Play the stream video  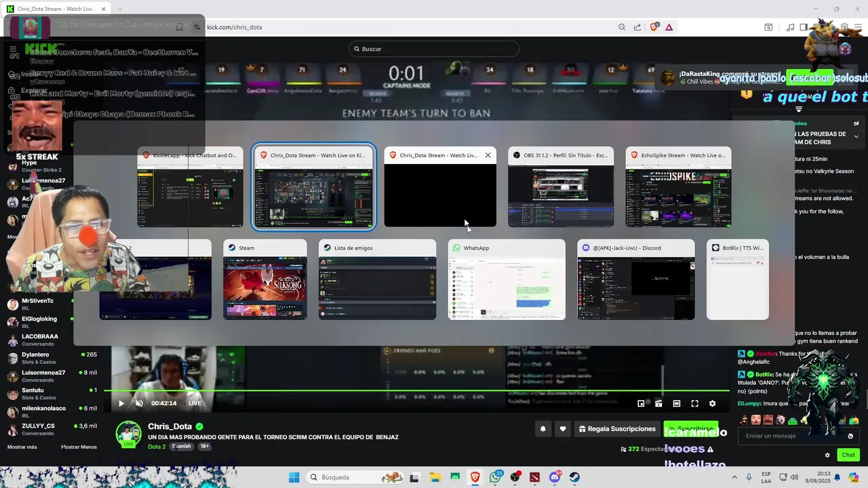pyautogui.click(x=121, y=403)
